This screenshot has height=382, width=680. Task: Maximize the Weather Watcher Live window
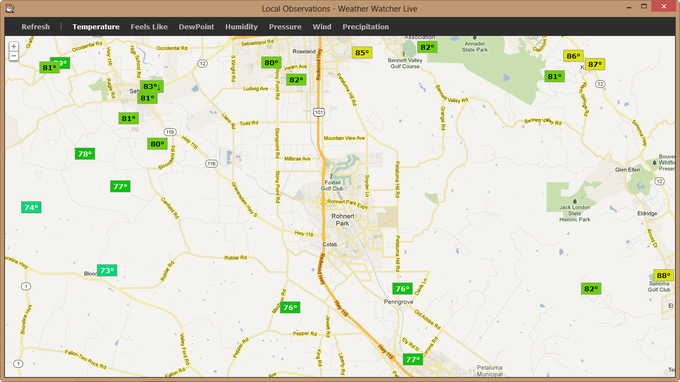click(x=644, y=7)
